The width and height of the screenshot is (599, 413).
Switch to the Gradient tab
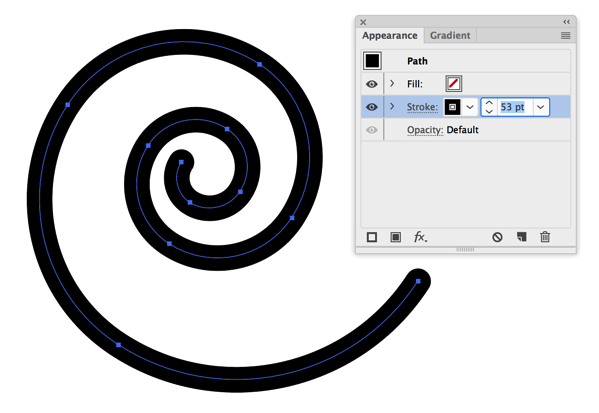click(x=450, y=36)
